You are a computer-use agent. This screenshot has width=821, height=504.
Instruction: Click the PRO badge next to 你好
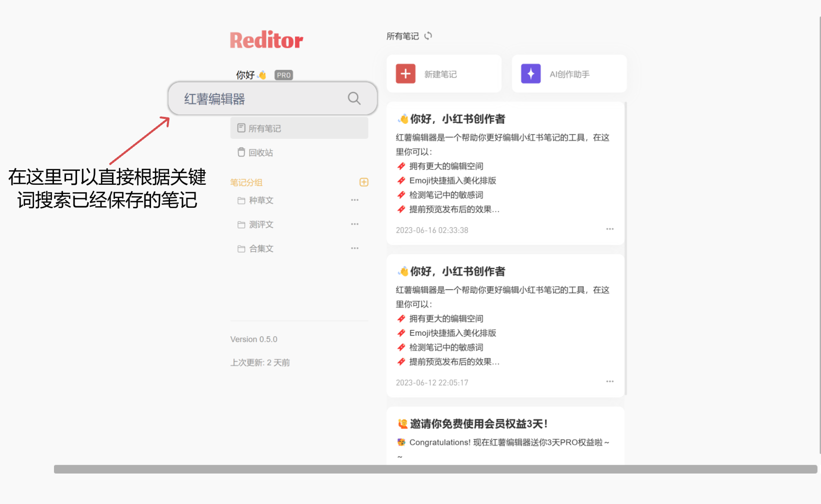coord(283,75)
